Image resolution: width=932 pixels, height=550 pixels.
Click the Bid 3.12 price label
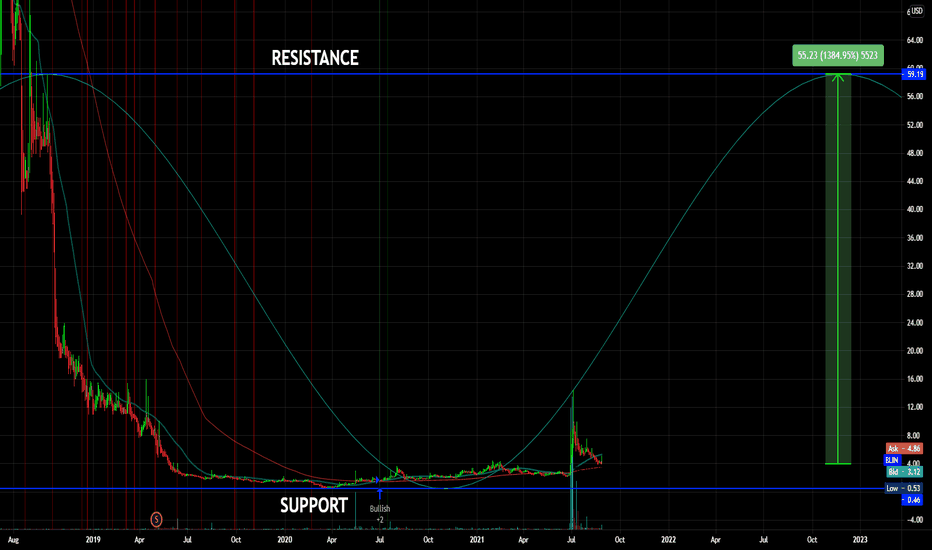[903, 472]
